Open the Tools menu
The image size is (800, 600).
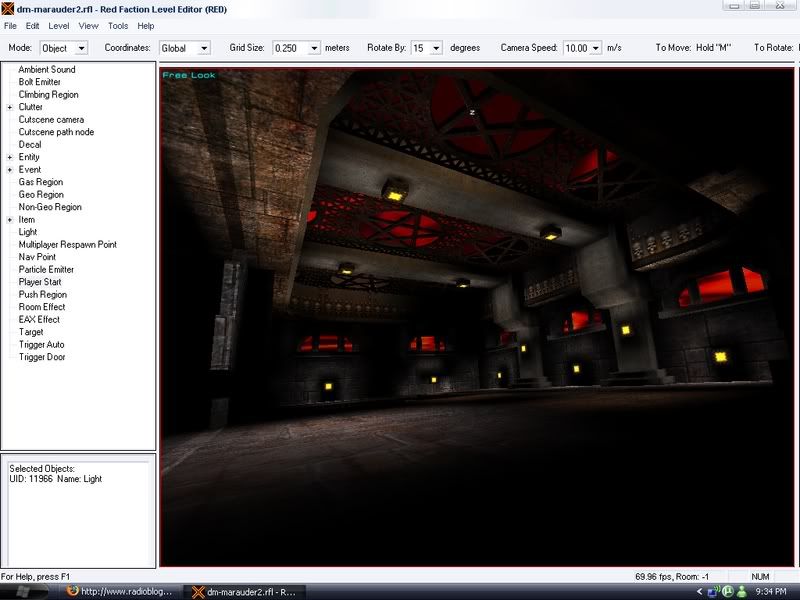tap(118, 26)
